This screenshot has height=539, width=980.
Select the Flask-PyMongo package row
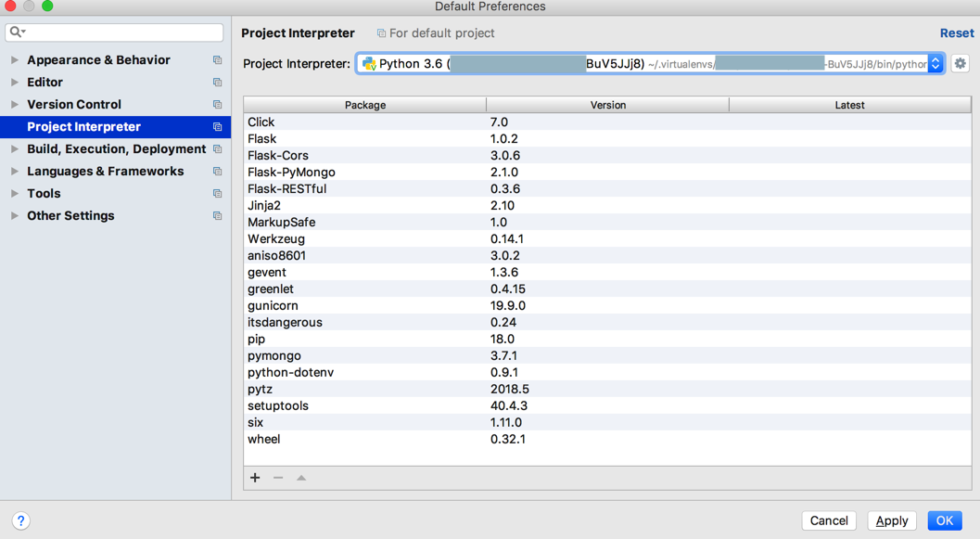(291, 173)
